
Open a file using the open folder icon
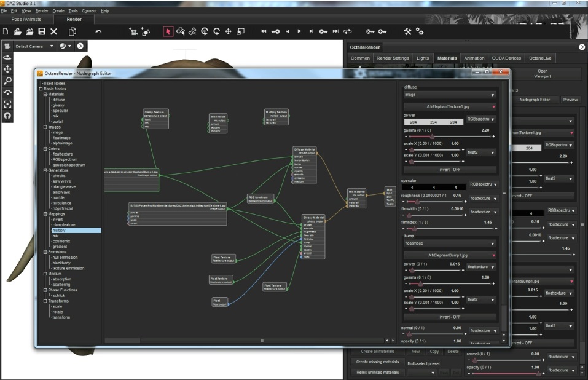click(x=17, y=31)
